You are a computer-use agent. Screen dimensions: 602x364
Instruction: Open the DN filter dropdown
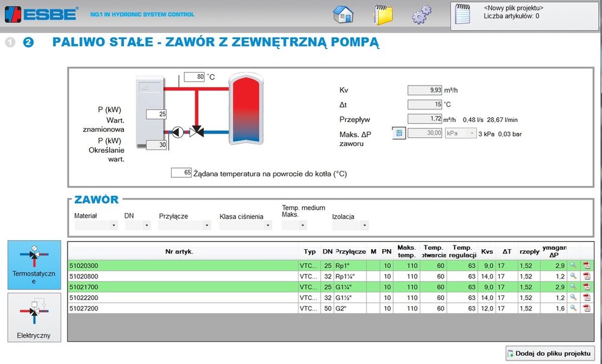pyautogui.click(x=138, y=224)
